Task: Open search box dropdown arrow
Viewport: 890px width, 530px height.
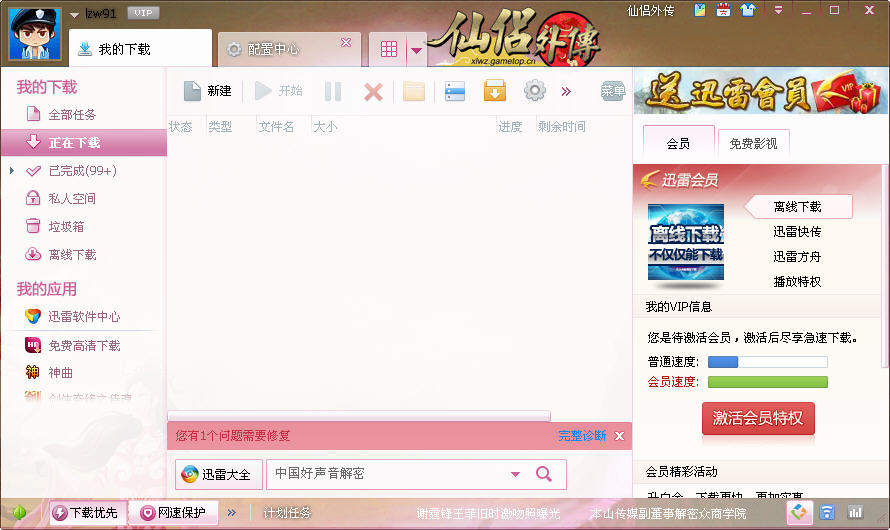Action: [515, 474]
